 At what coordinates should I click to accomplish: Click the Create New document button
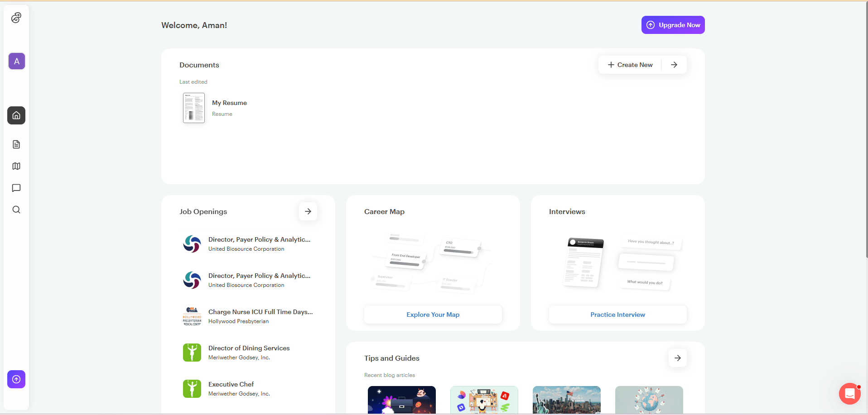pos(630,64)
